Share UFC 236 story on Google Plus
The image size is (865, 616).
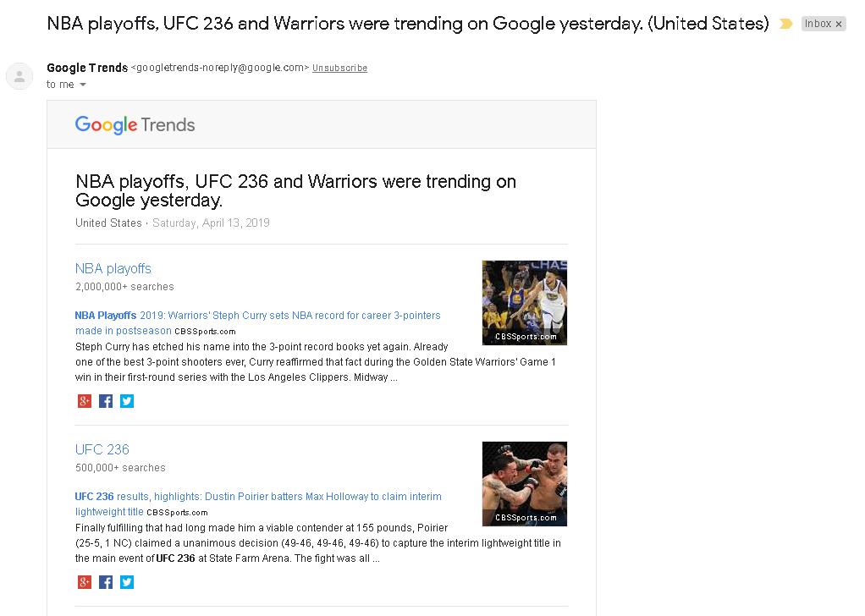(x=85, y=582)
